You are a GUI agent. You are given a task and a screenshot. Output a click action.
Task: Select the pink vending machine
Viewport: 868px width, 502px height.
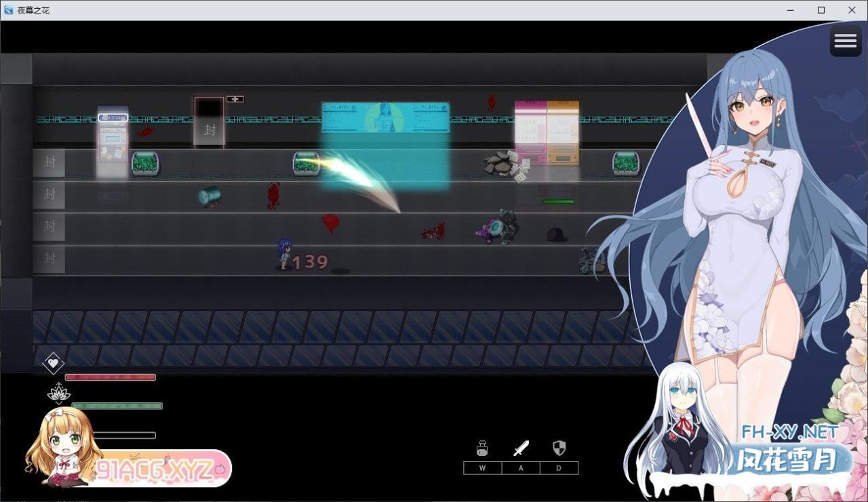pos(530,133)
